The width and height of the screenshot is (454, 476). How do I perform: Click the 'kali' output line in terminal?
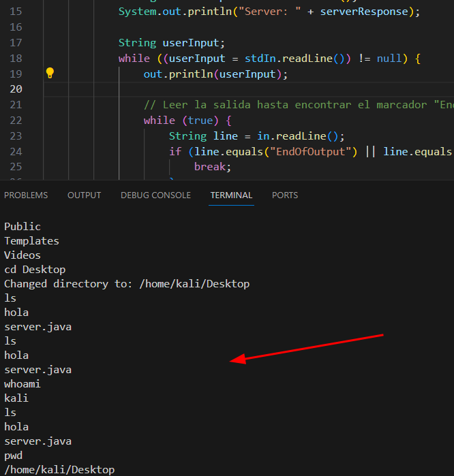[16, 398]
